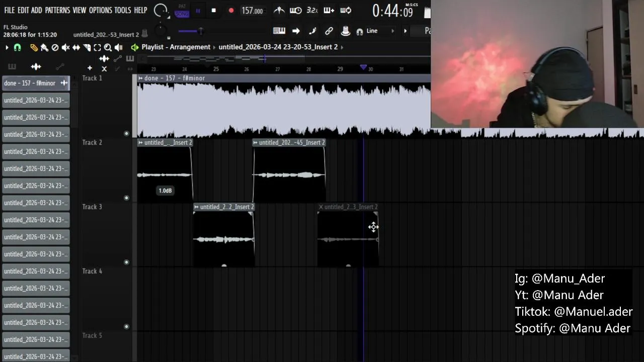The width and height of the screenshot is (644, 362).
Task: Toggle wait for input before recording
Action: click(x=296, y=10)
